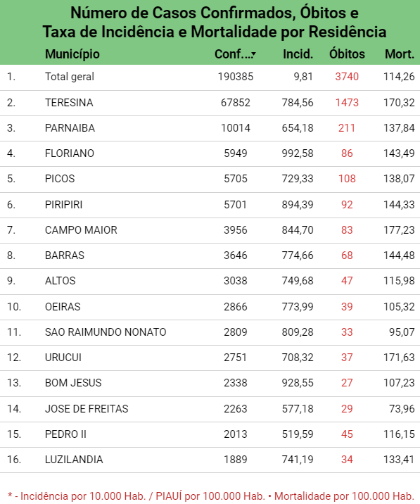
Task: Select the BARRAS row
Action: click(210, 256)
